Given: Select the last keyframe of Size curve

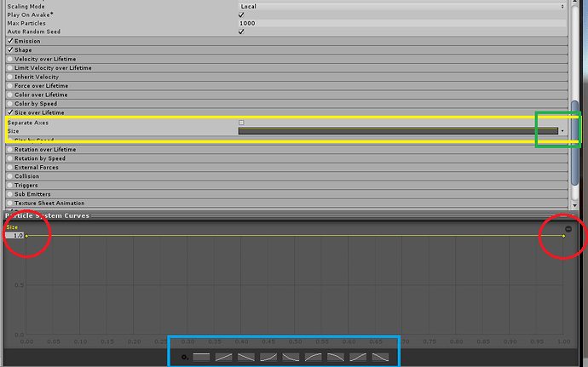Looking at the screenshot, I should (x=563, y=236).
